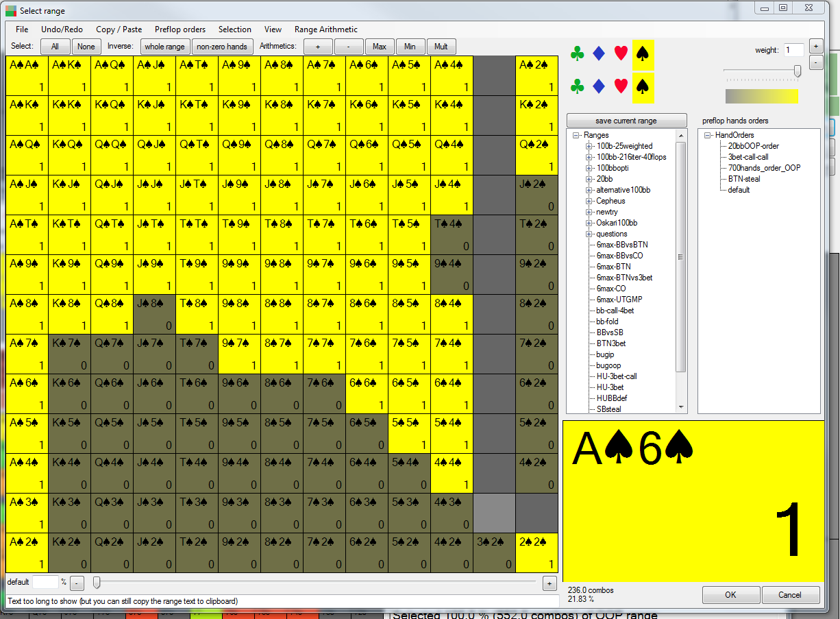Click the Min arithmetic button
The height and width of the screenshot is (619, 840).
(410, 47)
